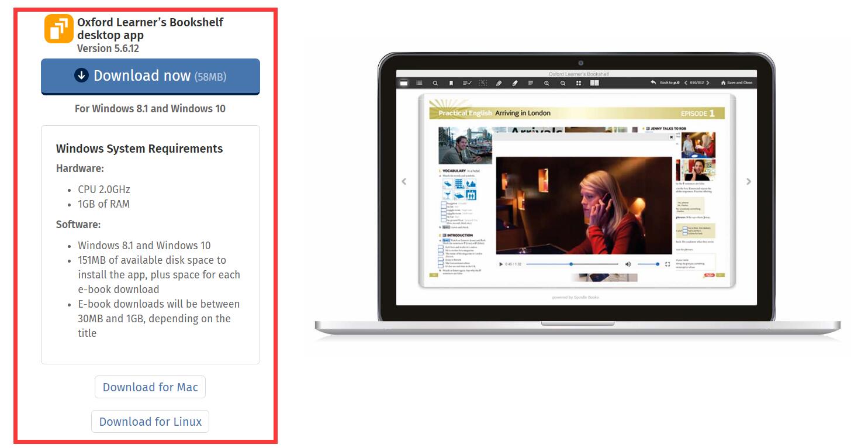Screen dimensions: 868x448
Task: Click the 'CPU 2.0GHz' requirement
Action: [x=104, y=189]
